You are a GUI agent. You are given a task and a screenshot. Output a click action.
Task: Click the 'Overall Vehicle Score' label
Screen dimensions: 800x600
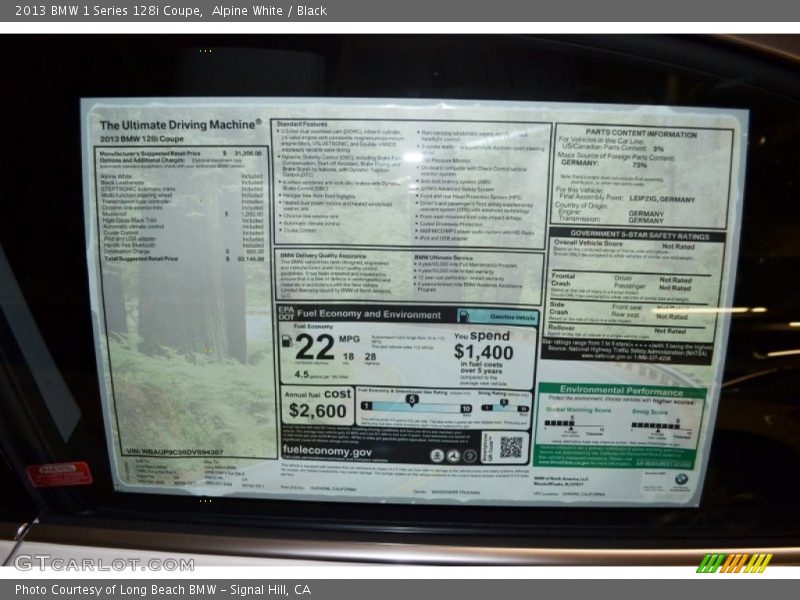[x=588, y=243]
